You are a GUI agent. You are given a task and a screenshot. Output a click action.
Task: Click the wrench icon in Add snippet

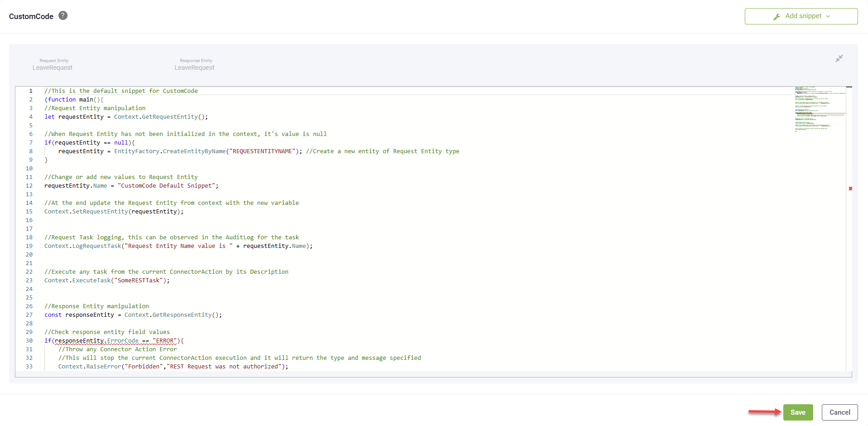pos(776,17)
